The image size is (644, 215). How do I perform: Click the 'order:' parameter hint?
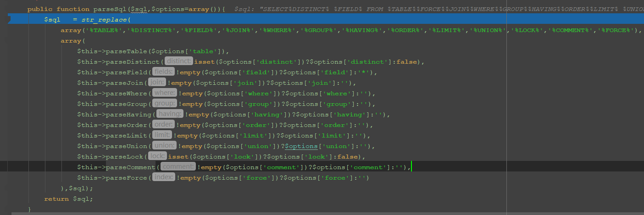(x=163, y=125)
